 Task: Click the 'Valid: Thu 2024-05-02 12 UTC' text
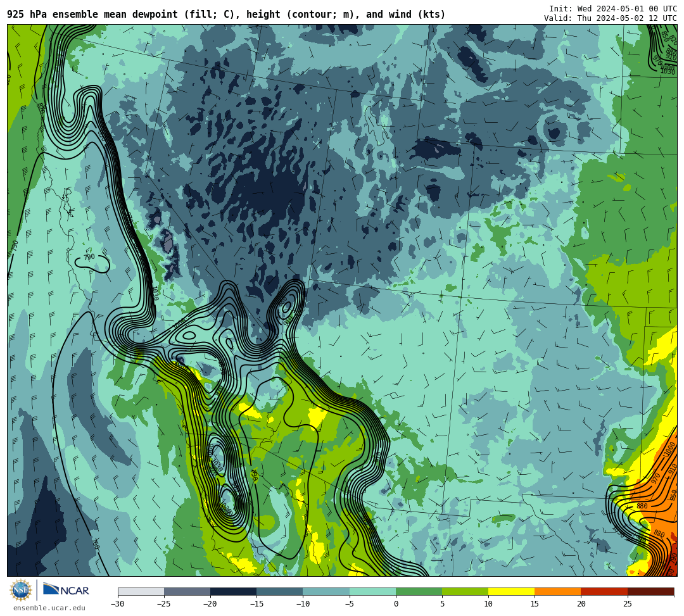click(611, 18)
